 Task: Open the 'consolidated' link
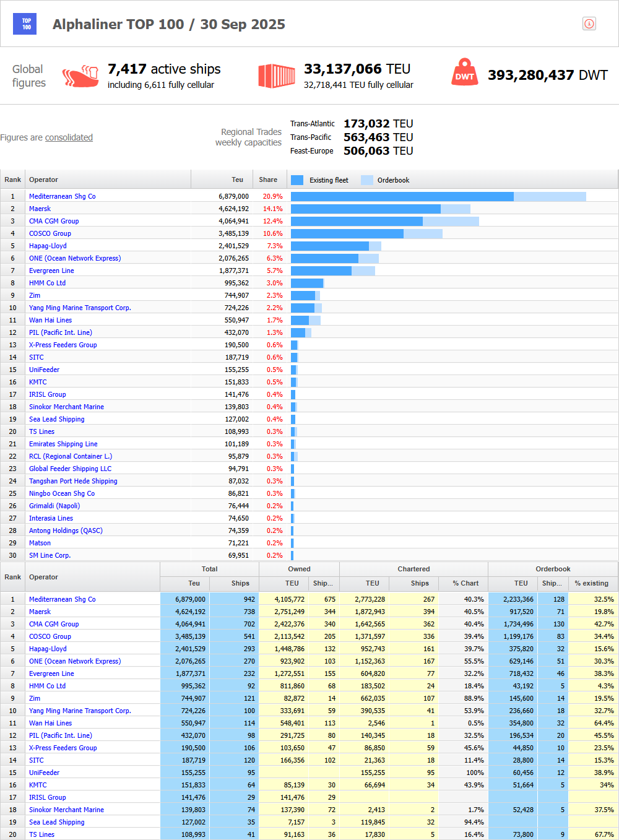69,137
